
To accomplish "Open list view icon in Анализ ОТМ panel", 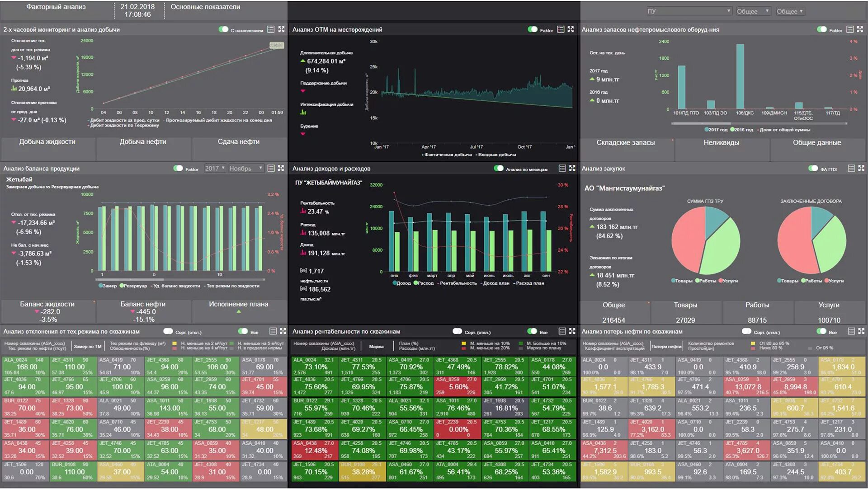I will click(561, 29).
